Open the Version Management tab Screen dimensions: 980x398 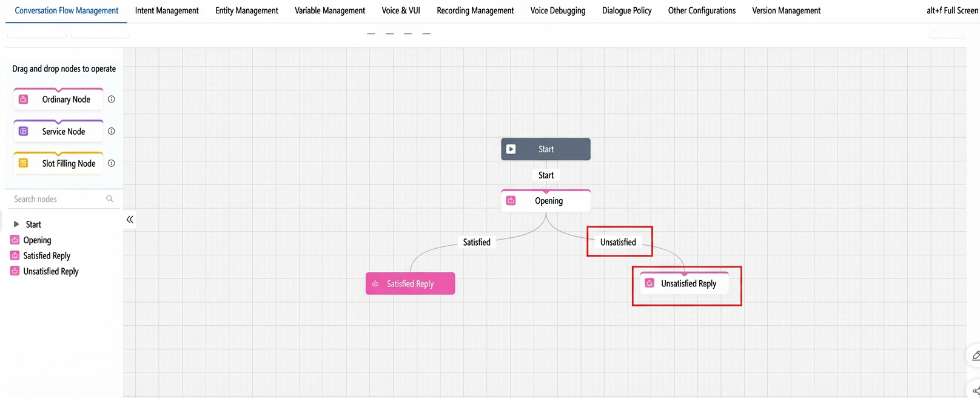click(786, 10)
